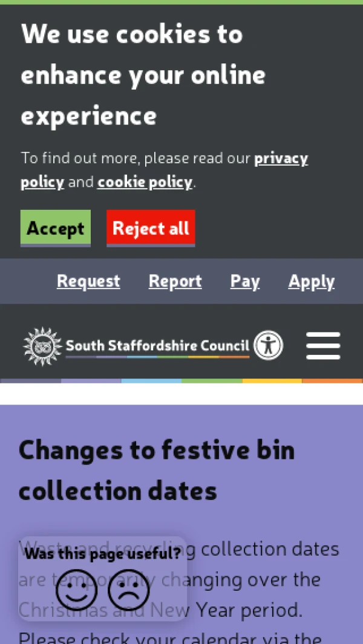Select Report in the quick links bar

(175, 281)
